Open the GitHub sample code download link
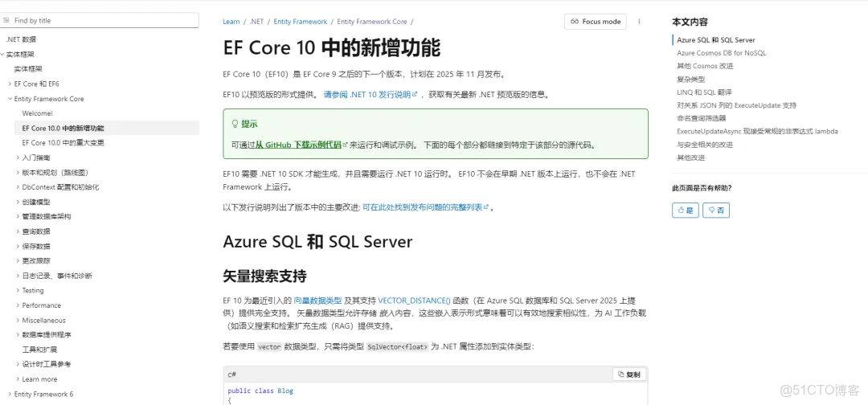The height and width of the screenshot is (405, 868). (301, 145)
